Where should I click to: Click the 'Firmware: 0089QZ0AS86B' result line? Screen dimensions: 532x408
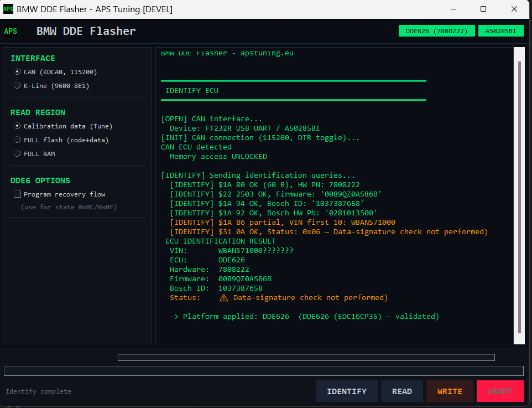(220, 279)
